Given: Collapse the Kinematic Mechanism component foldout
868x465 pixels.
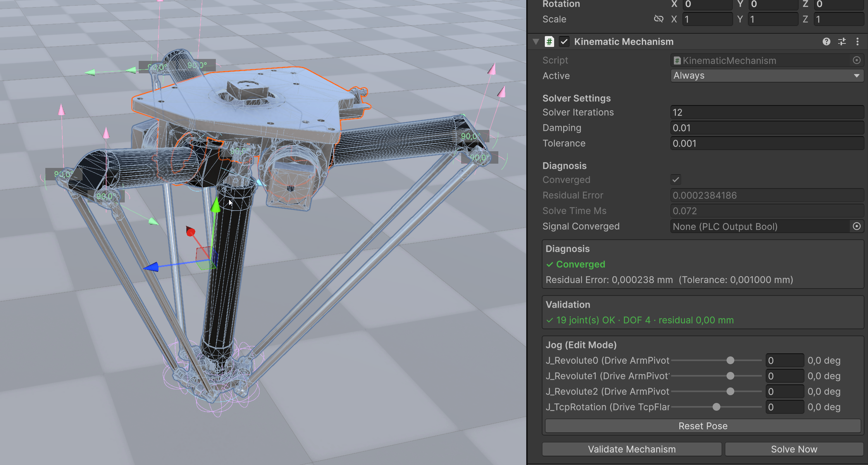Looking at the screenshot, I should (x=536, y=41).
